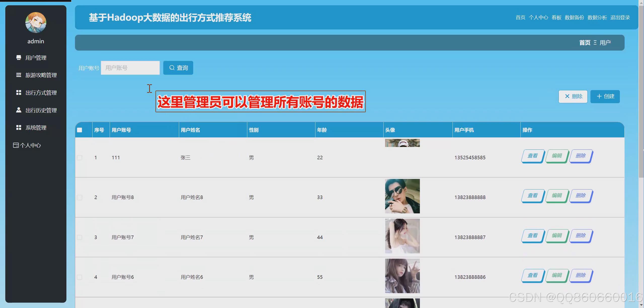644x308 pixels.
Task: View details of user 张三
Action: (x=533, y=156)
